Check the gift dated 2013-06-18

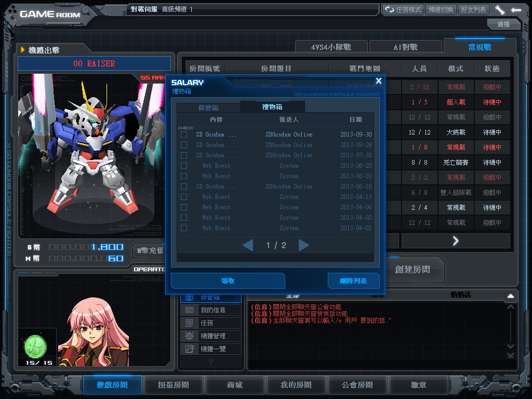[x=184, y=187]
